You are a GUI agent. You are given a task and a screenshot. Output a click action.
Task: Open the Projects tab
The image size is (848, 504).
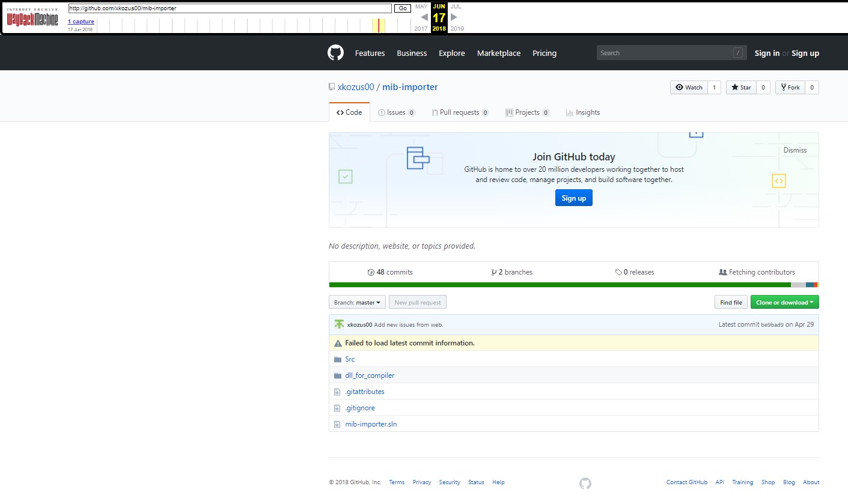(x=528, y=112)
